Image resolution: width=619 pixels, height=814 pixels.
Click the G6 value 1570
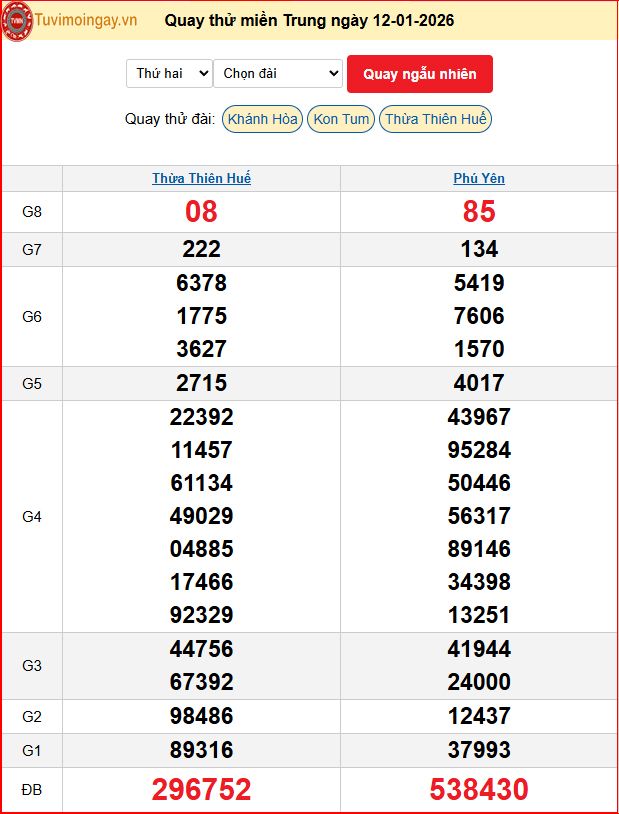pos(479,349)
